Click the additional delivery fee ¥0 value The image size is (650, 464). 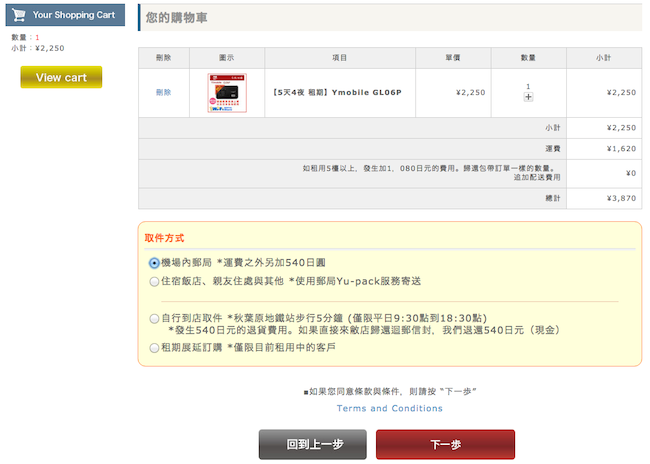631,173
